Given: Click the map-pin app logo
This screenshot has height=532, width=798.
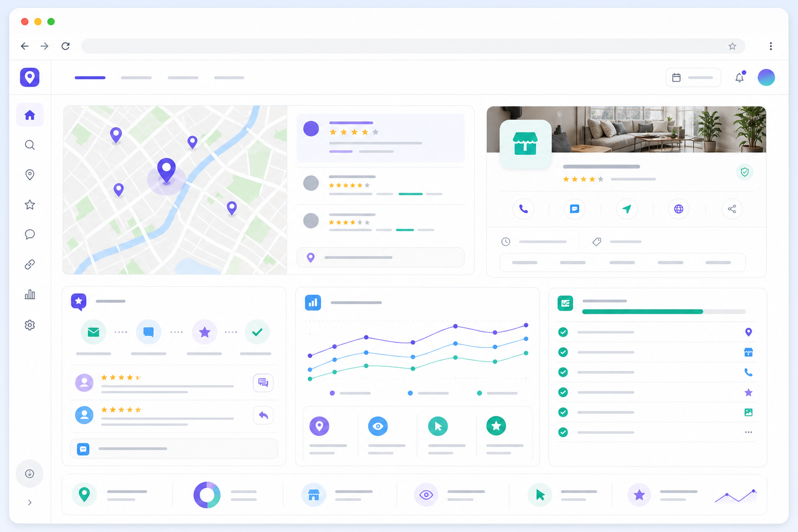Looking at the screenshot, I should 30,77.
